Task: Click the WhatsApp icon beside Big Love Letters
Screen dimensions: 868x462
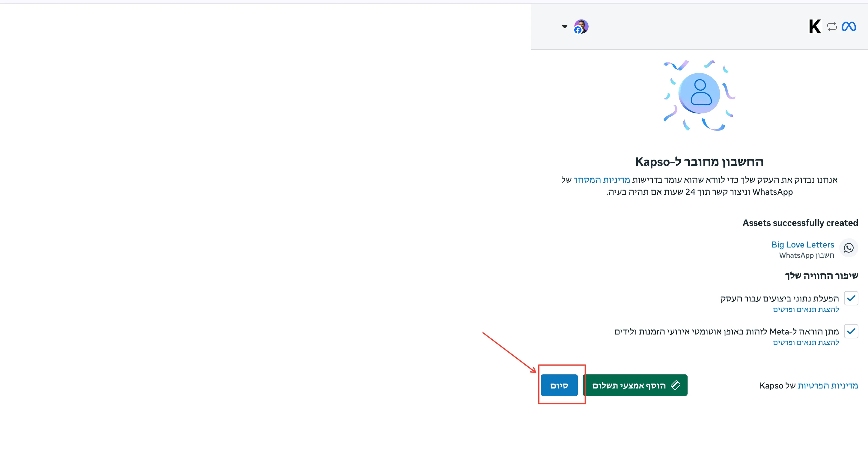Action: coord(849,248)
